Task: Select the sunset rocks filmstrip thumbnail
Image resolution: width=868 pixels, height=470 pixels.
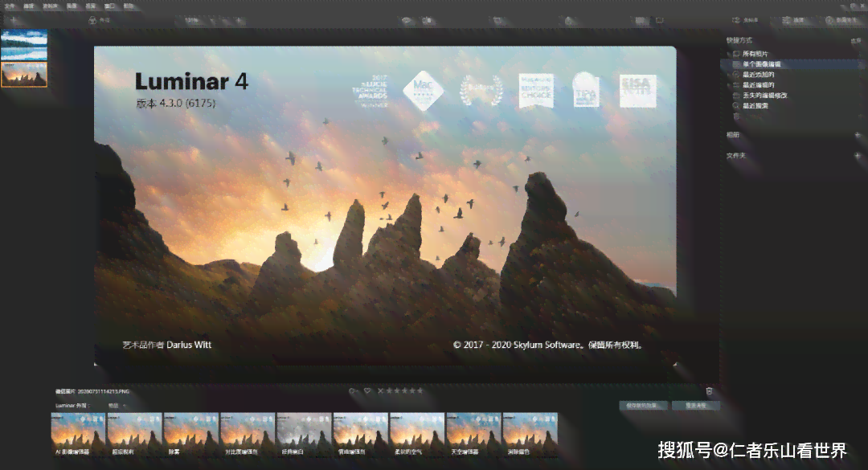Action: tap(24, 74)
